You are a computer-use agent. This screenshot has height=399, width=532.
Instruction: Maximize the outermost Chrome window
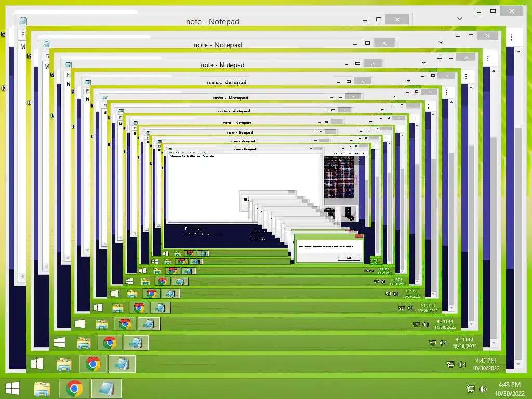[493, 11]
